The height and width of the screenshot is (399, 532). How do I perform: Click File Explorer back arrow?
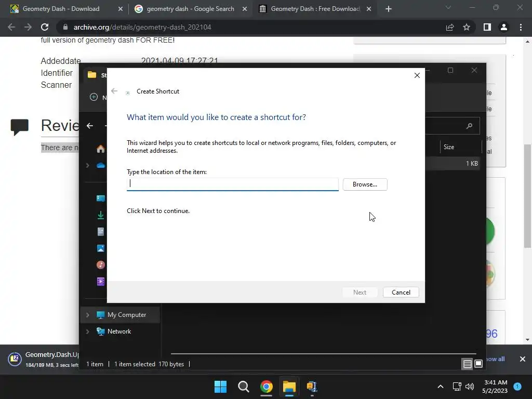pos(90,126)
